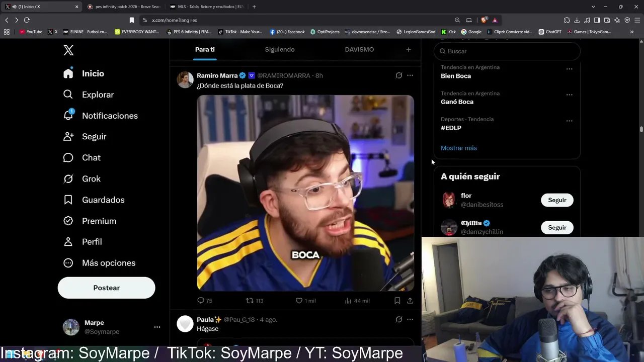The height and width of the screenshot is (362, 644).
Task: Open more options on Ramiro Marra's post
Action: coord(410,75)
